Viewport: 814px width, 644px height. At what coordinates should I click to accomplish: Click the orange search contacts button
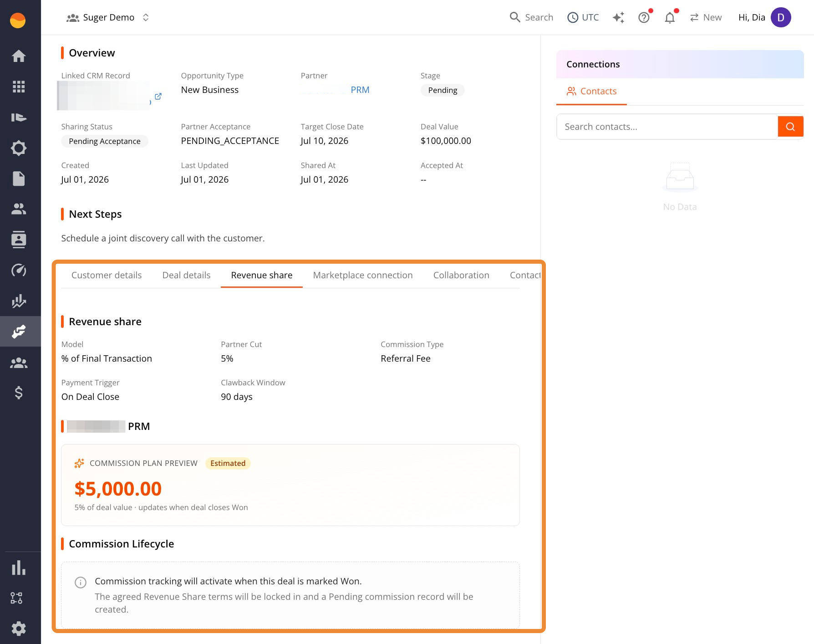[x=790, y=127]
